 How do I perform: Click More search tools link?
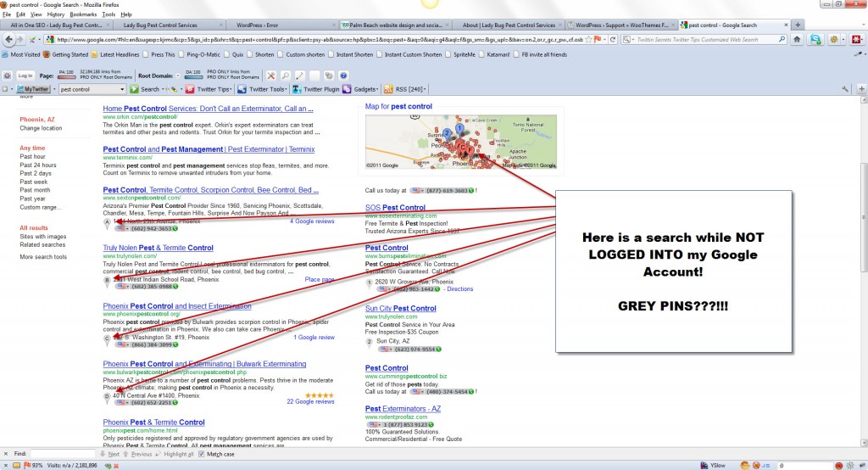(x=43, y=256)
